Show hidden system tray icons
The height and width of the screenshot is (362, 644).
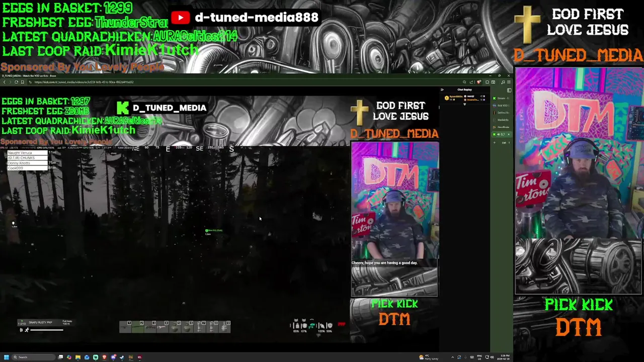point(452,357)
